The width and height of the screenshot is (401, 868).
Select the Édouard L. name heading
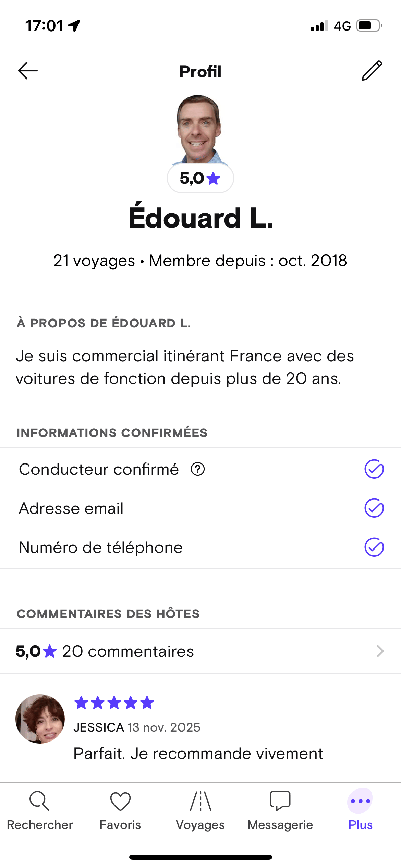coord(200,218)
